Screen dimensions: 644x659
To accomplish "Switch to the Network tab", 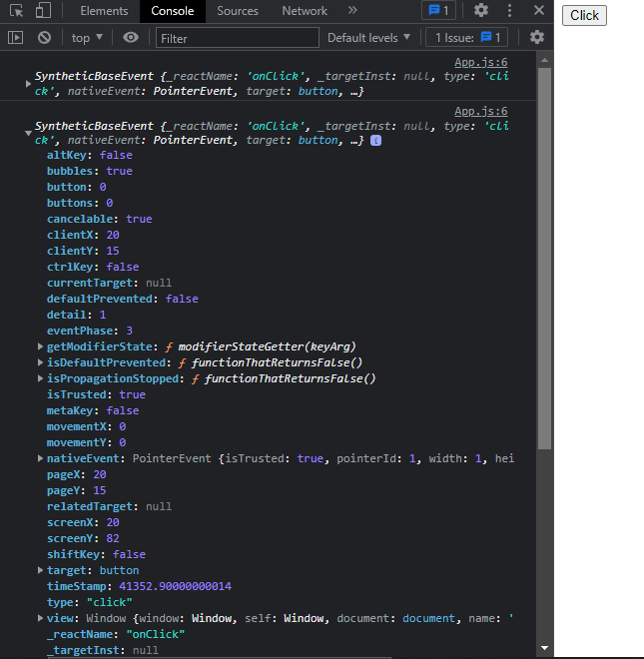I will coord(305,11).
